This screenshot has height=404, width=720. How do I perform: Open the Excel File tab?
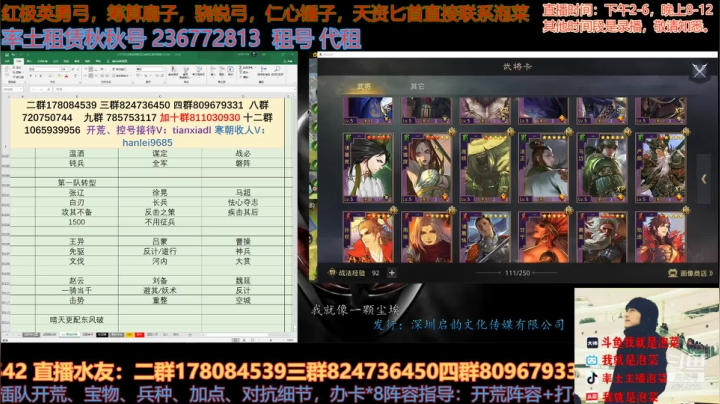click(7, 61)
